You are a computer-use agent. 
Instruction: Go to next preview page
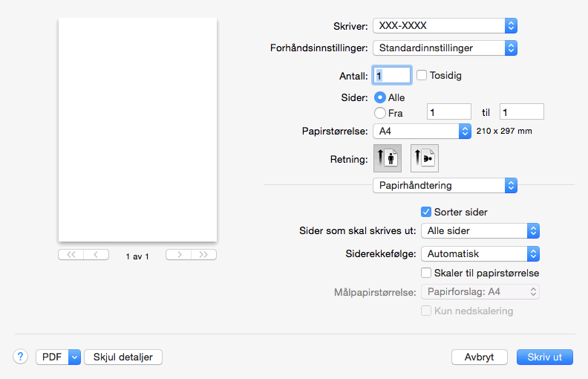[178, 254]
